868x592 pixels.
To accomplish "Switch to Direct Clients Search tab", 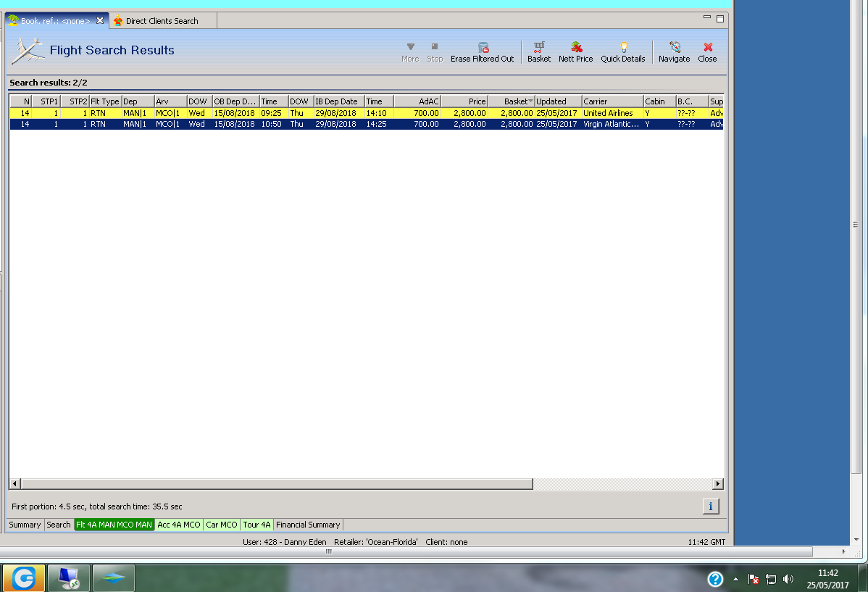I will tap(162, 21).
